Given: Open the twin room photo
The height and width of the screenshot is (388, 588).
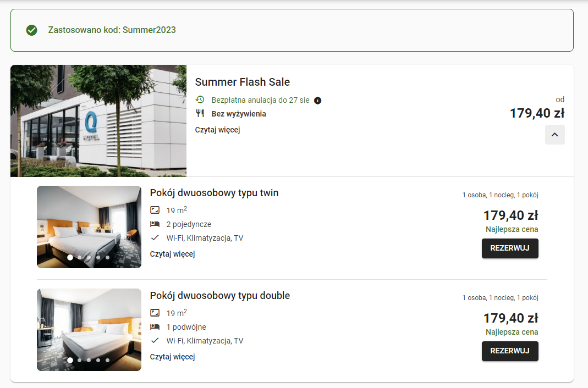Looking at the screenshot, I should tap(89, 227).
